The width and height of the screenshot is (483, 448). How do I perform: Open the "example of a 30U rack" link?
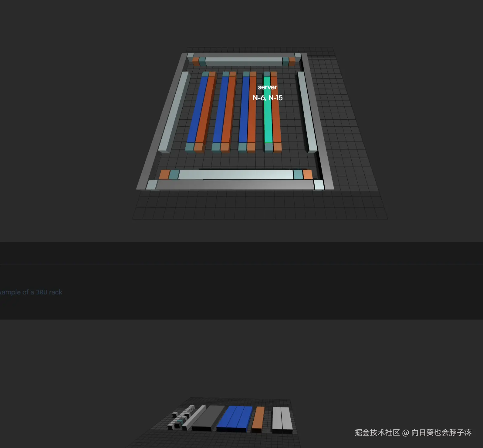[x=31, y=292]
